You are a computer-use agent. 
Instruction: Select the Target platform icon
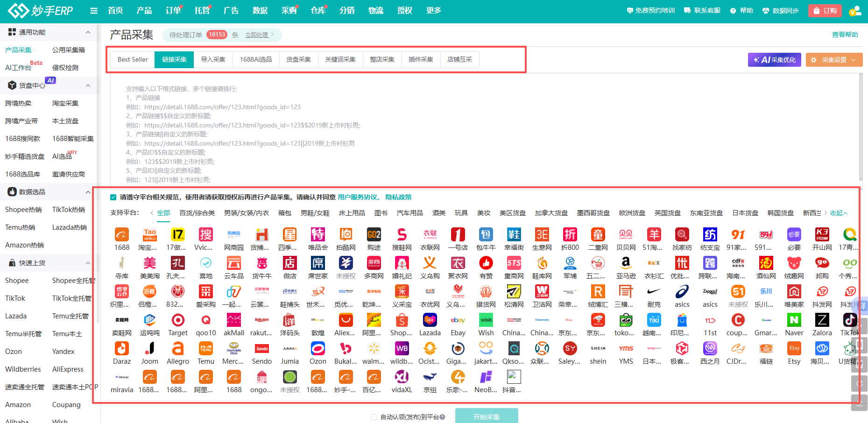(178, 320)
